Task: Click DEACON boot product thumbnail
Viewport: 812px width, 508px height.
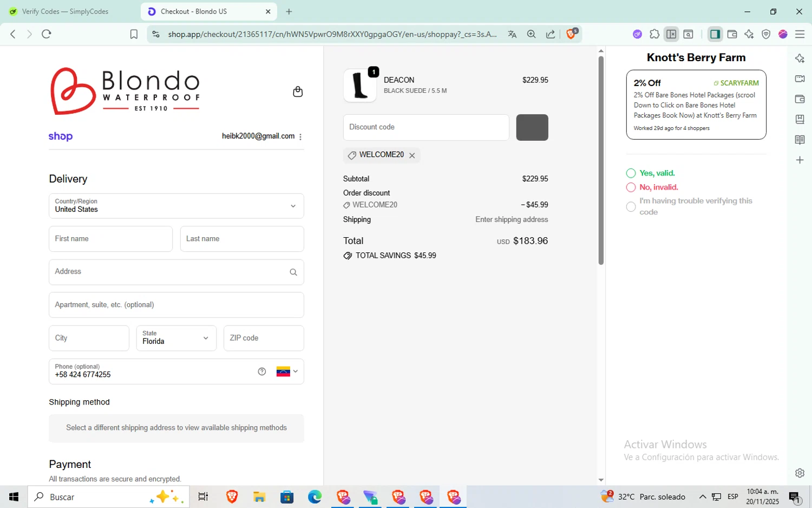Action: click(360, 86)
